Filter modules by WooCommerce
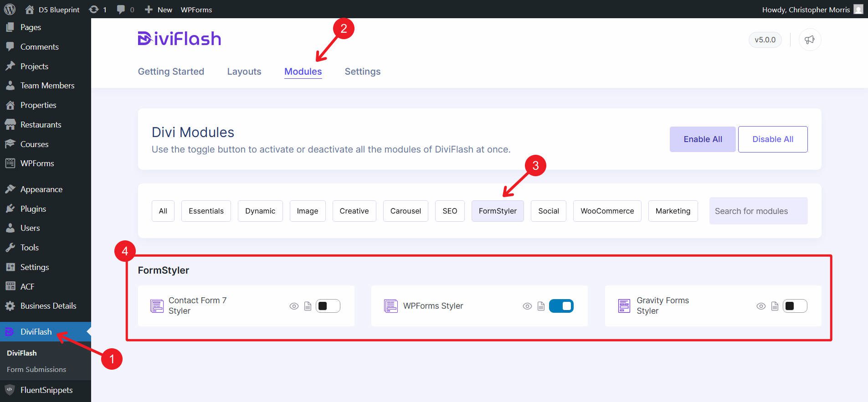This screenshot has width=868, height=402. [607, 211]
